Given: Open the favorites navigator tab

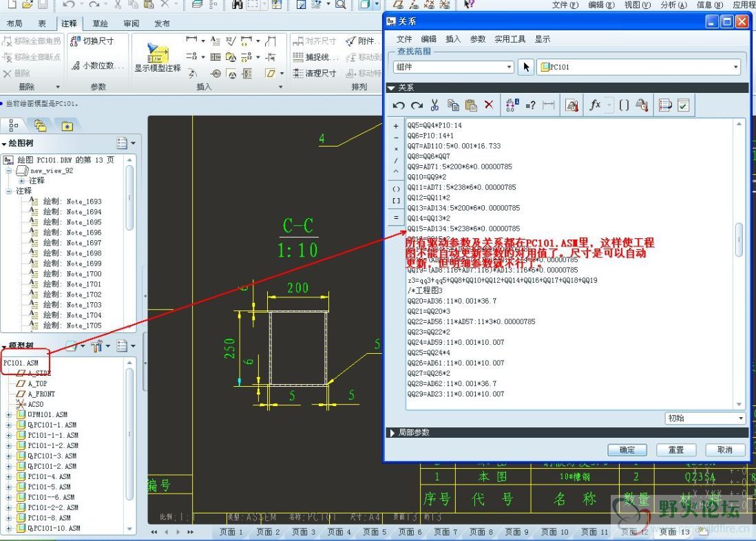Looking at the screenshot, I should point(67,127).
